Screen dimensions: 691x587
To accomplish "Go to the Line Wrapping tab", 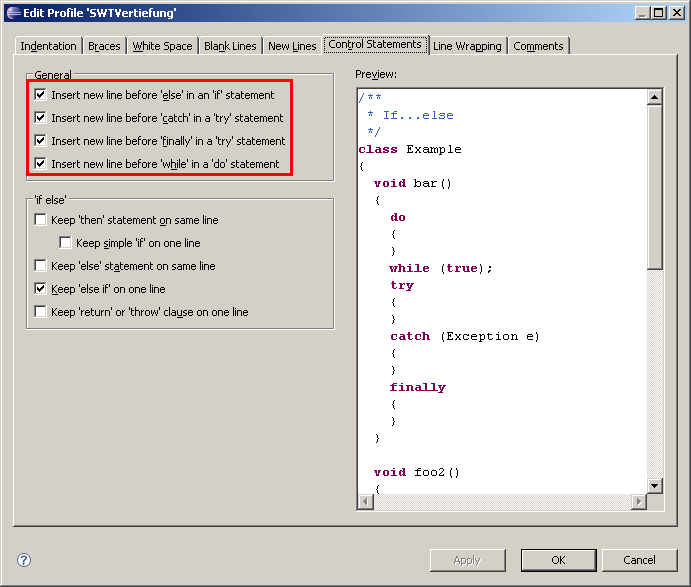I will click(467, 46).
